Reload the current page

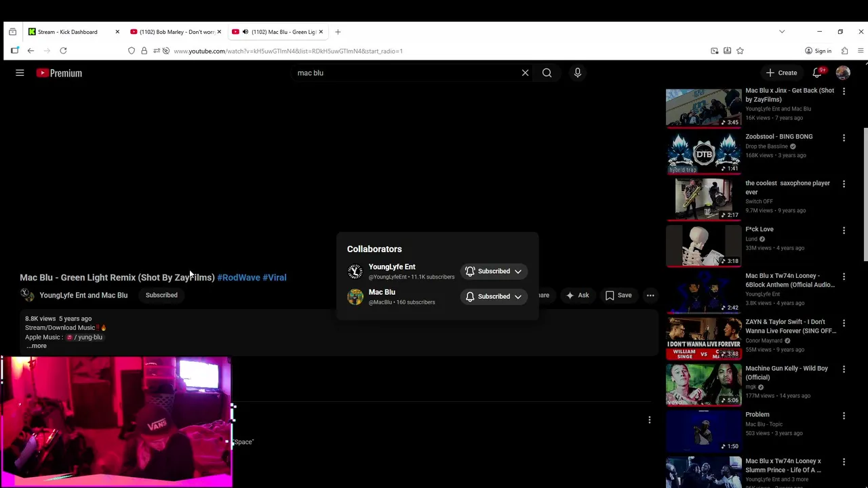pos(63,51)
